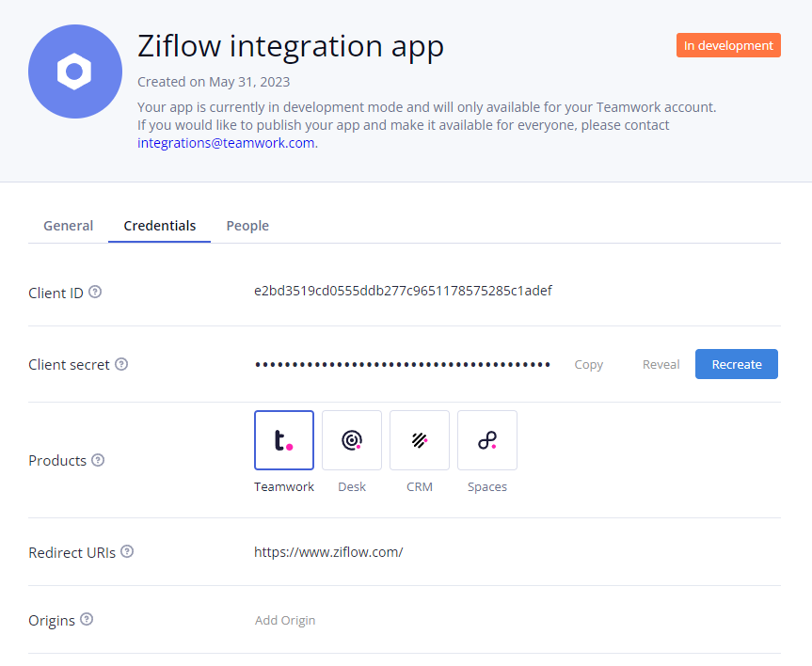This screenshot has height=666, width=812.
Task: Click the Ziflow app hexagon logo
Action: coord(75,71)
